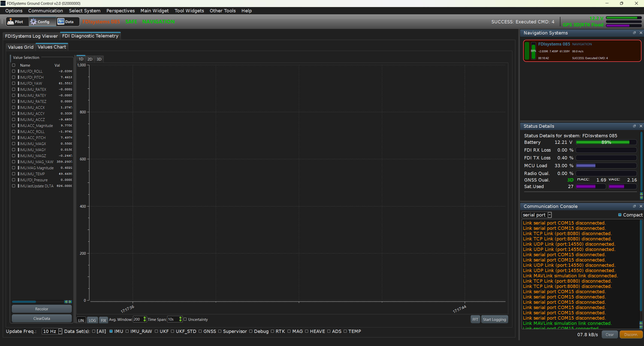Open the Communication menu
This screenshot has height=346, width=644.
tap(46, 11)
